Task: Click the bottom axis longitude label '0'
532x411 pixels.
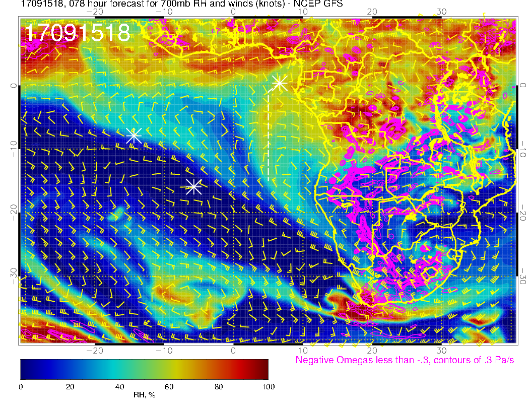Action: point(233,351)
